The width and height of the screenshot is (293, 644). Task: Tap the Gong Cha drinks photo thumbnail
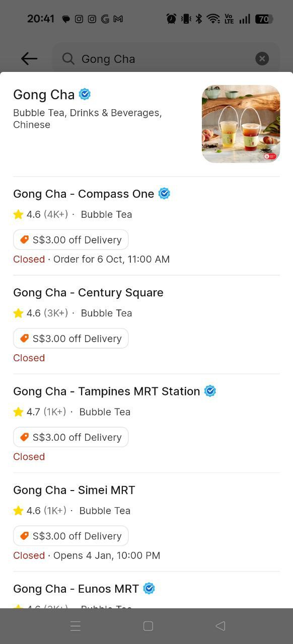[241, 124]
